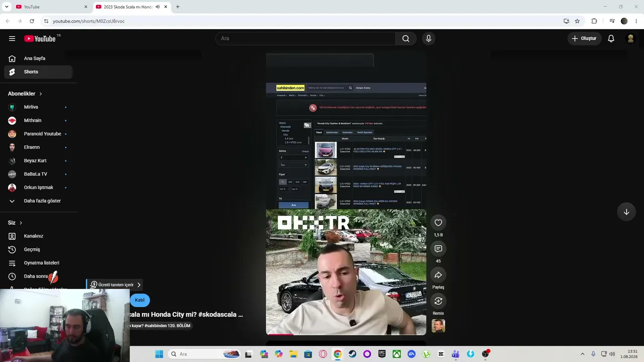Open the BaBaLa TV channel
644x362 pixels.
click(x=38, y=174)
